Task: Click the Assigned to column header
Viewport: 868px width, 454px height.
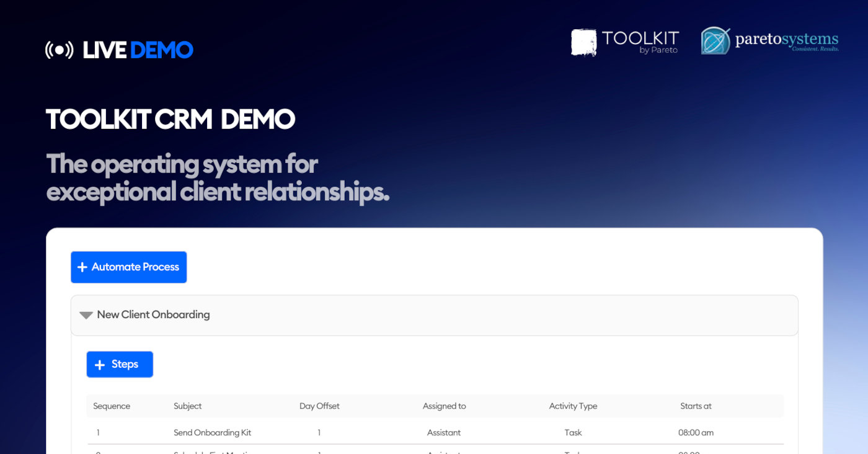Action: (x=445, y=406)
